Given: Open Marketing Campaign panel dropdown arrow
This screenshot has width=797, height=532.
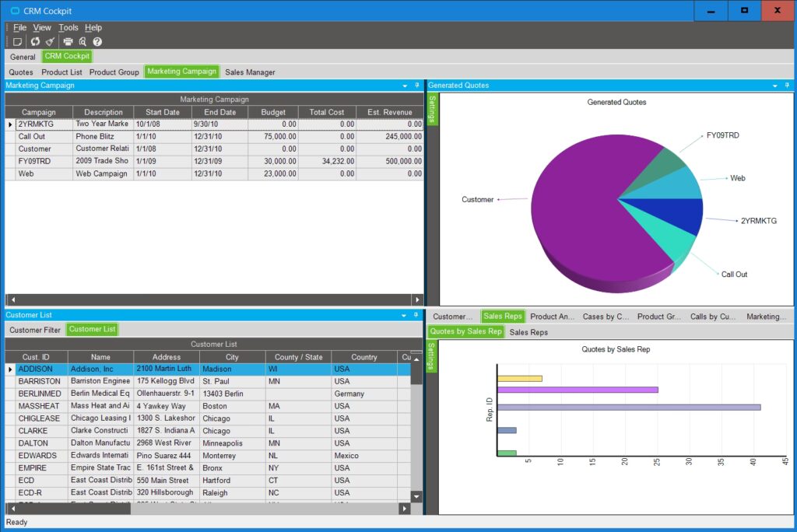Looking at the screenshot, I should (405, 86).
